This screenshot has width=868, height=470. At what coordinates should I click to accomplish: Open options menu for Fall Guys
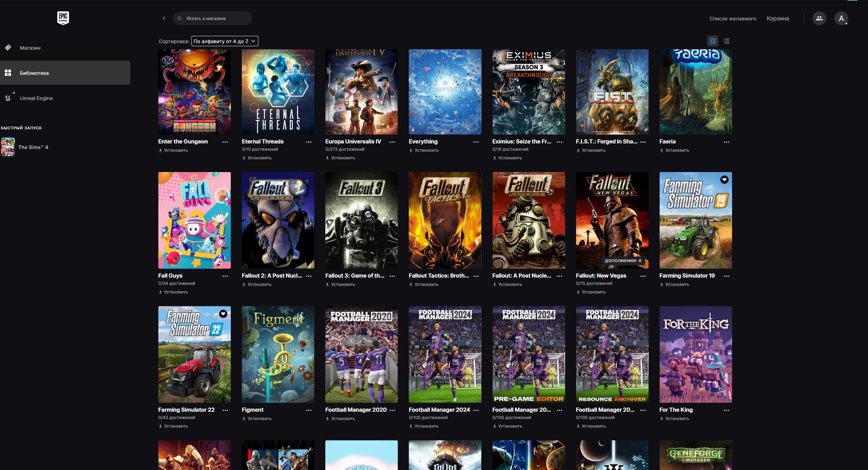(225, 276)
